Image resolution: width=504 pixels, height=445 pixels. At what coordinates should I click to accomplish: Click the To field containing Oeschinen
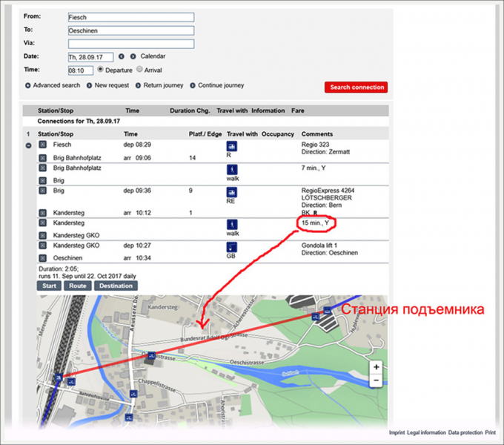pyautogui.click(x=131, y=31)
